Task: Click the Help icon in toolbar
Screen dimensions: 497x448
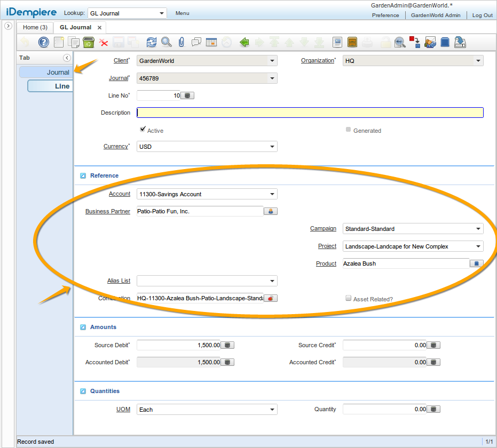Action: tap(44, 42)
